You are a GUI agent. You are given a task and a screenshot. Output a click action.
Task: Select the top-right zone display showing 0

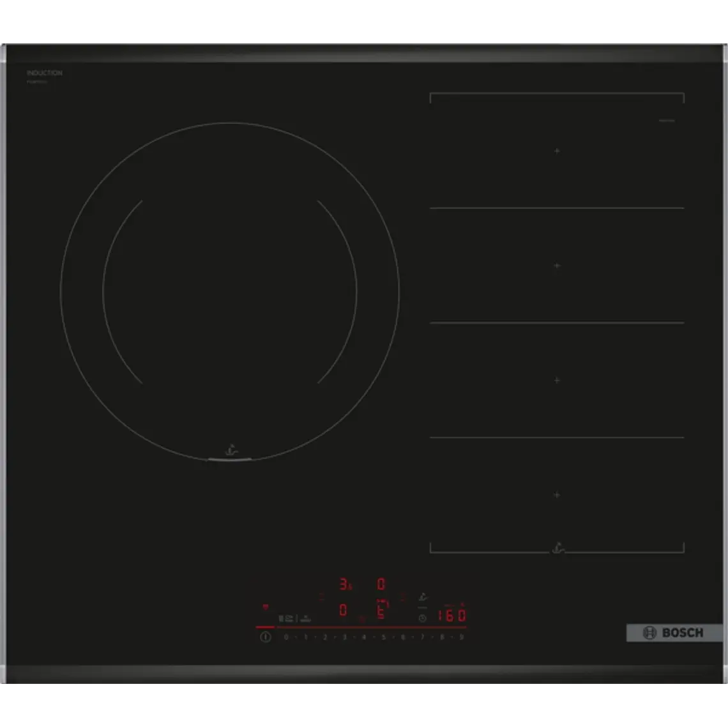(x=381, y=584)
